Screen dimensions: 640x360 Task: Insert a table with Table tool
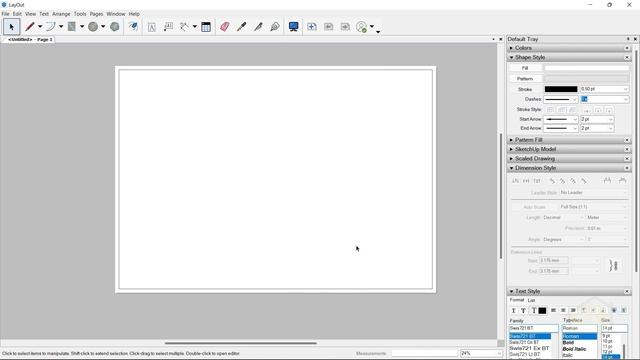[206, 27]
